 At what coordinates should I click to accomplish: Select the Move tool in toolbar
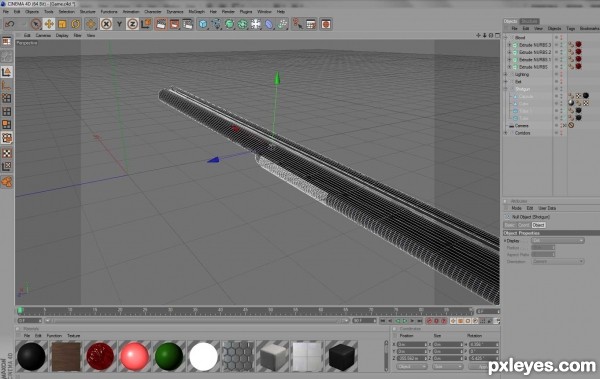click(x=49, y=24)
